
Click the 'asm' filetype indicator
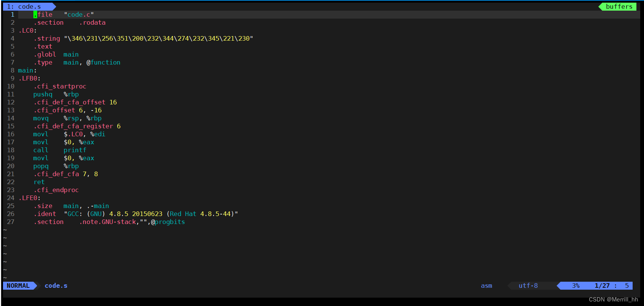pyautogui.click(x=486, y=285)
